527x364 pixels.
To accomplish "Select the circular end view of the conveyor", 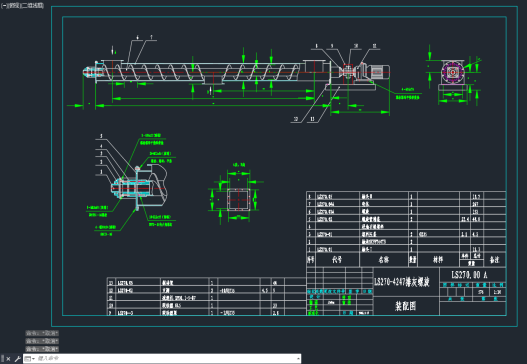I will tap(452, 73).
